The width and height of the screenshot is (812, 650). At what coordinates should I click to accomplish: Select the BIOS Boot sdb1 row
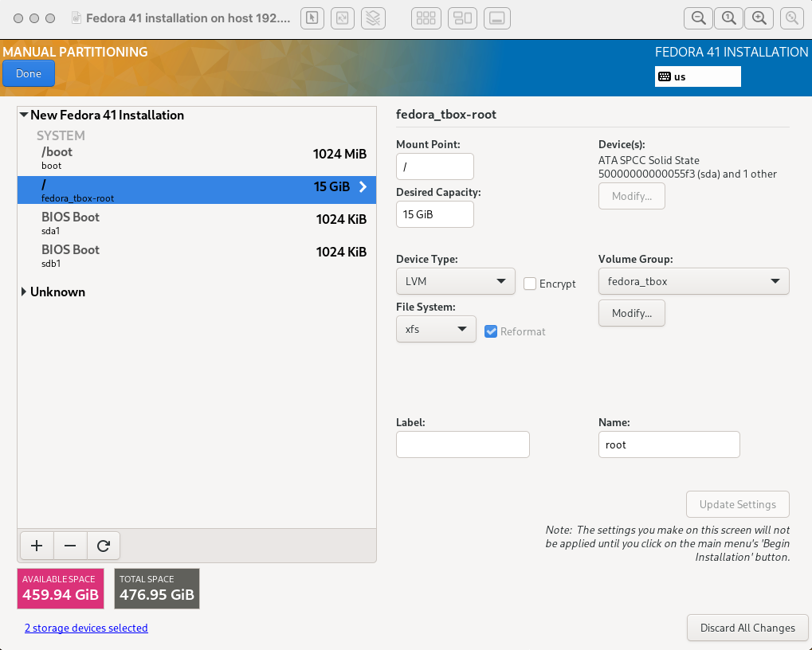click(197, 255)
